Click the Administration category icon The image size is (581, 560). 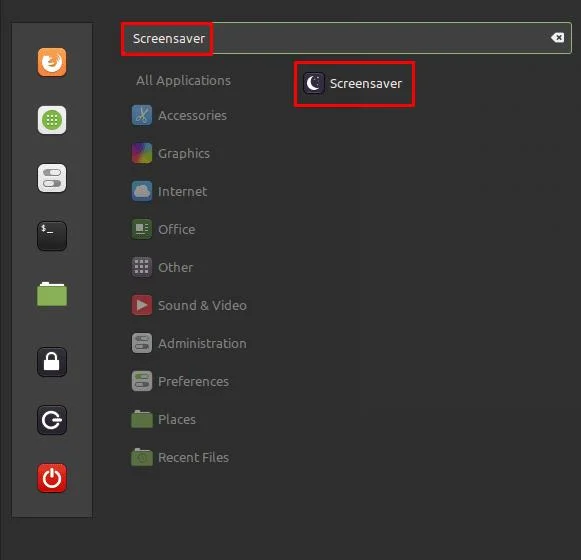(142, 343)
